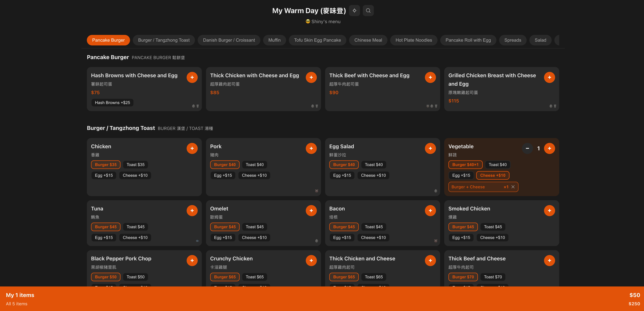
Task: Enable Egg +$15 on Chicken card
Action: (x=104, y=175)
